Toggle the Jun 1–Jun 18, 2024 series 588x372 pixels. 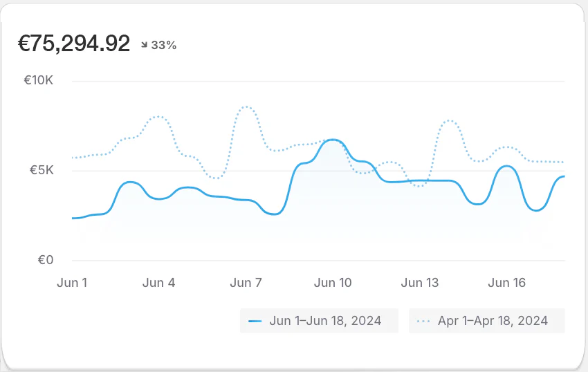click(320, 321)
